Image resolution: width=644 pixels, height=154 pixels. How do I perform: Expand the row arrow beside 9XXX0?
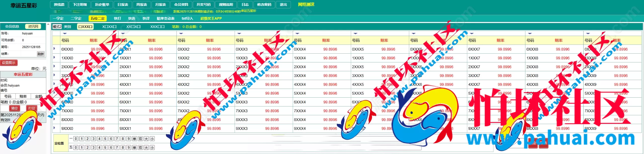pos(54,128)
